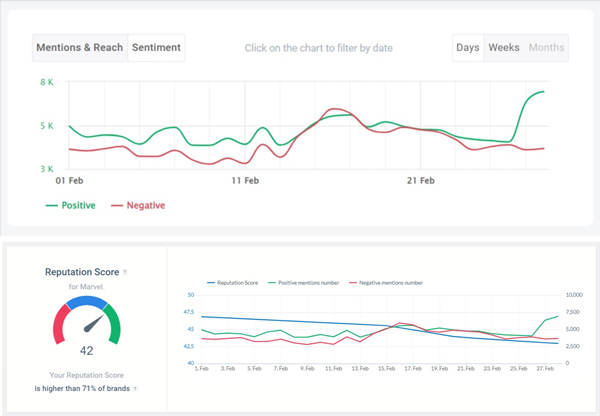Click the '5 K' y-axis label
Viewport: 600px width, 416px height.
coord(47,126)
